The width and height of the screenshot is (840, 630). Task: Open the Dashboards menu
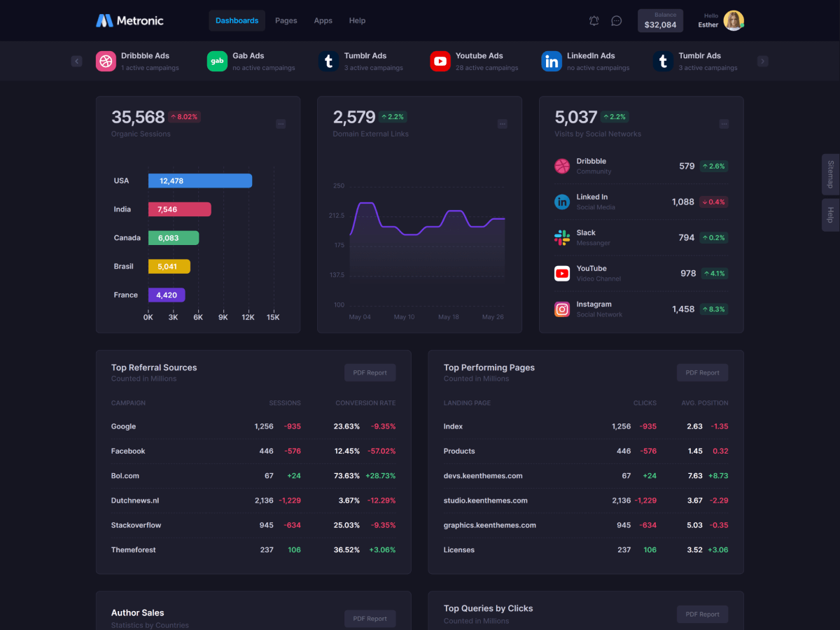[237, 21]
